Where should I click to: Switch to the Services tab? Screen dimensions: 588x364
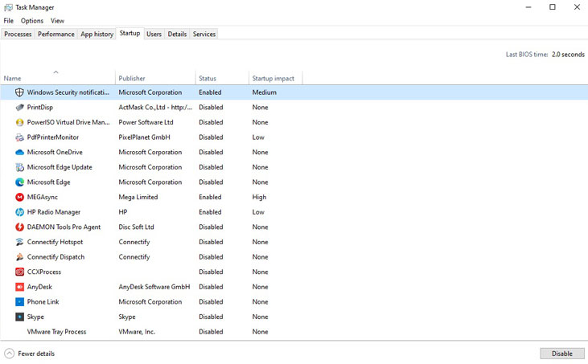click(x=204, y=34)
